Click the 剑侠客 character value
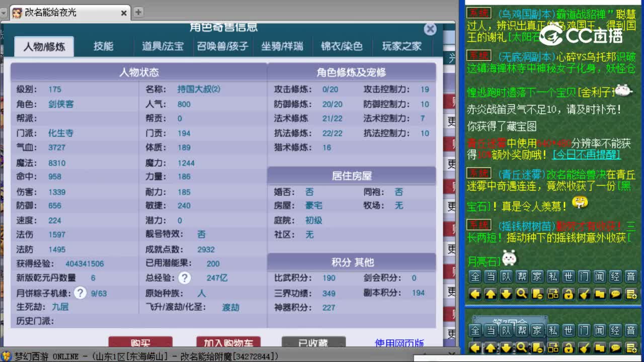Screen dimensions: 644x362 [x=61, y=104]
